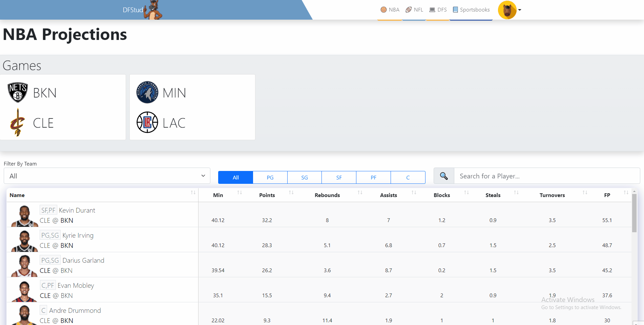Select the Minnesota Timberwolves logo
Screen dimensions: 644x325
147,92
